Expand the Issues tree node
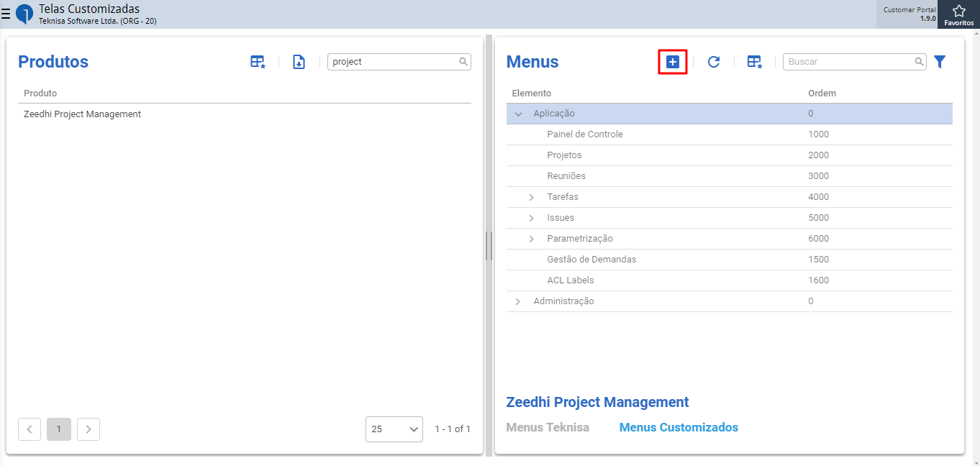Image resolution: width=980 pixels, height=466 pixels. [x=532, y=218]
